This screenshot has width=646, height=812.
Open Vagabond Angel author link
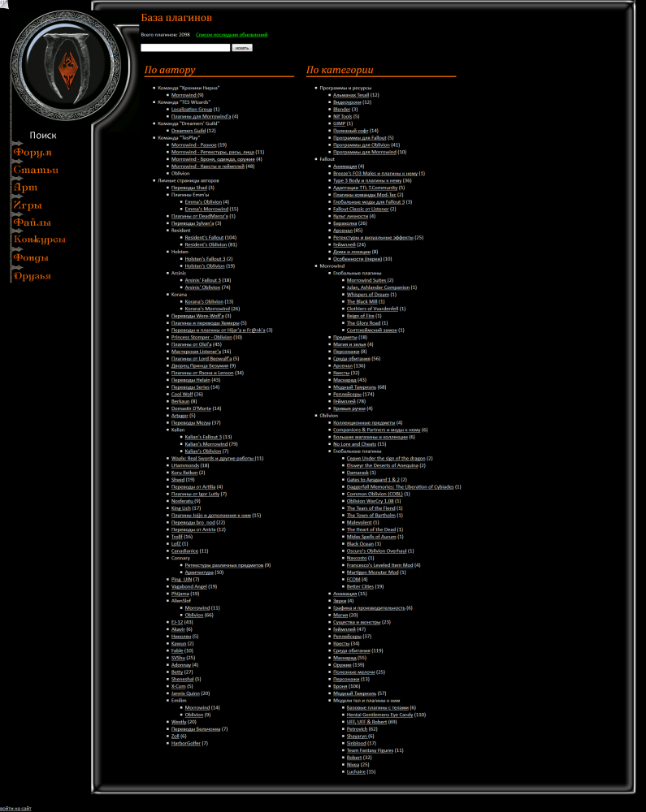[x=189, y=587]
